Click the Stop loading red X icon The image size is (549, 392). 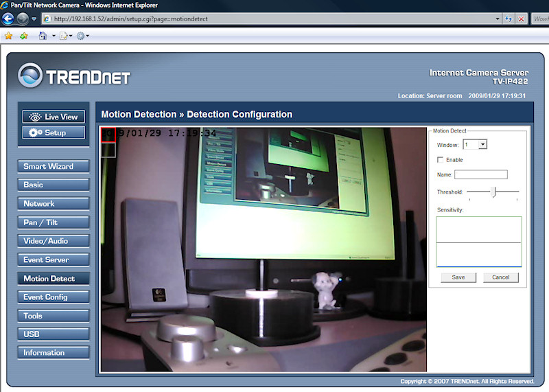(x=522, y=19)
